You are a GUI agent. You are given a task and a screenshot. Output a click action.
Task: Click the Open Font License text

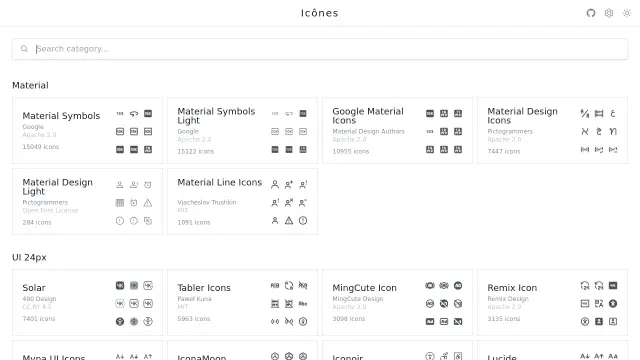tap(50, 211)
